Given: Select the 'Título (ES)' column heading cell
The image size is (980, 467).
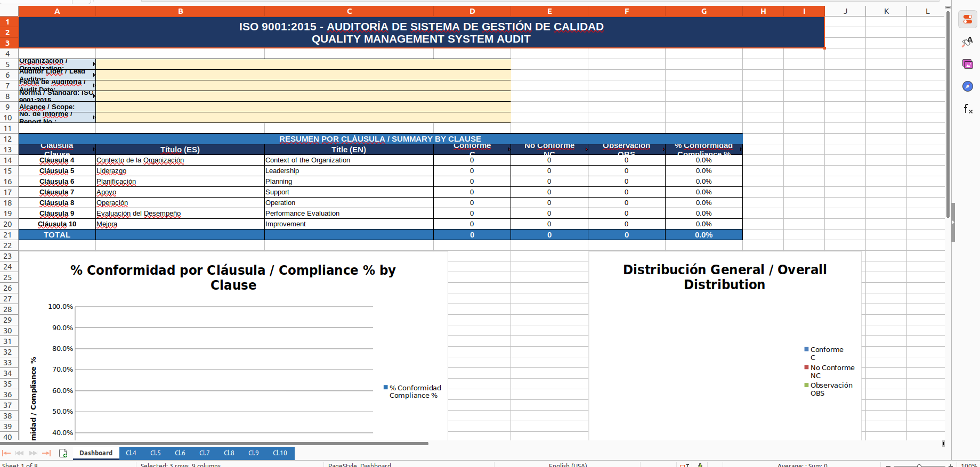Looking at the screenshot, I should 180,150.
